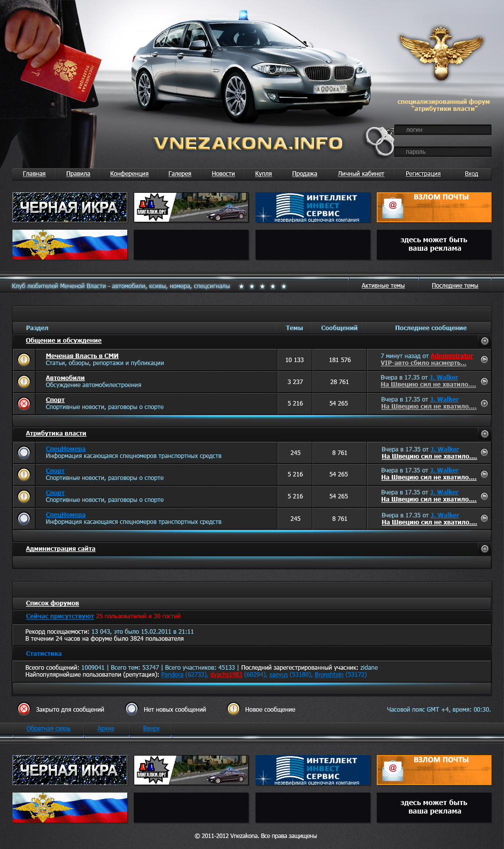This screenshot has height=849, width=504.
Task: Click the VNEZAKONA.INFO site logo
Action: pos(248,143)
